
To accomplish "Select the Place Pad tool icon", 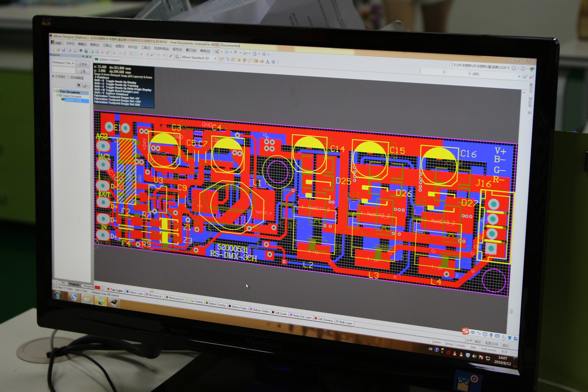I will pos(239,60).
